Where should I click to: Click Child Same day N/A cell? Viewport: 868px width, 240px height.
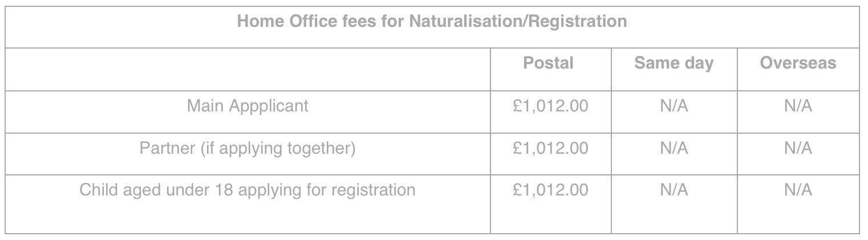(x=674, y=190)
